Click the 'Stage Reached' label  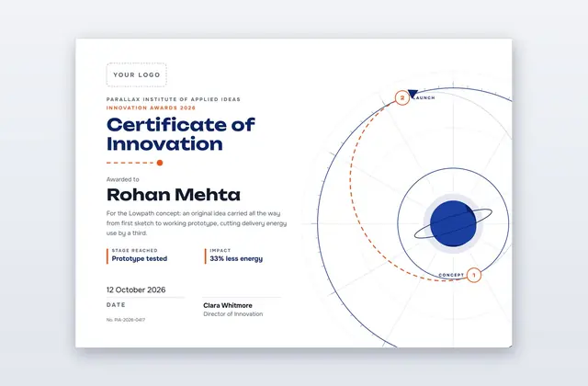tap(135, 250)
